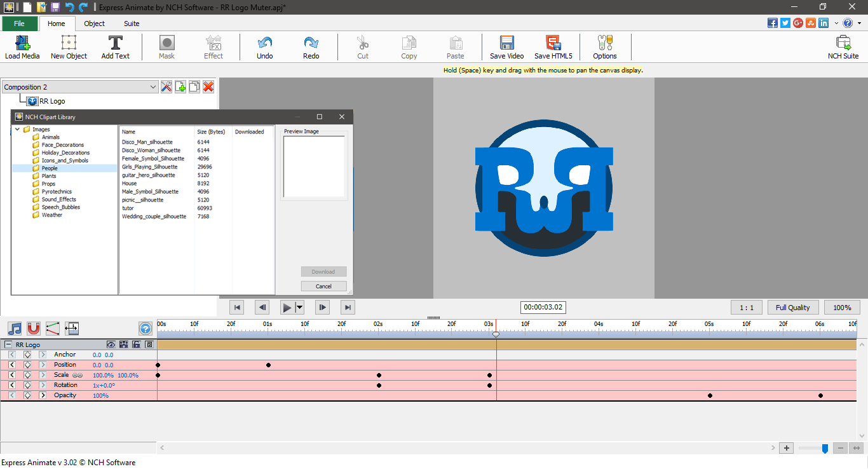Click the timeline zoom slider handle
The width and height of the screenshot is (868, 469).
(825, 448)
